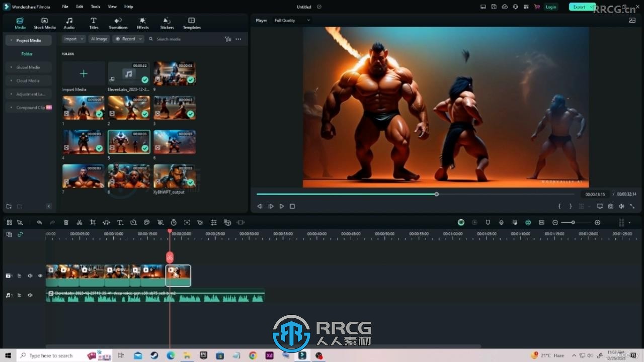Click the Login button
This screenshot has width=644, height=362.
click(551, 7)
